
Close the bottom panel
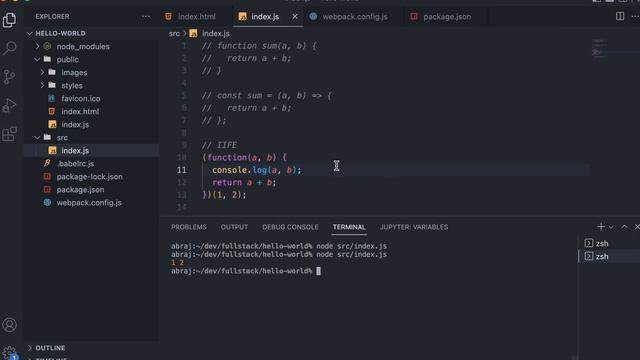pyautogui.click(x=637, y=227)
